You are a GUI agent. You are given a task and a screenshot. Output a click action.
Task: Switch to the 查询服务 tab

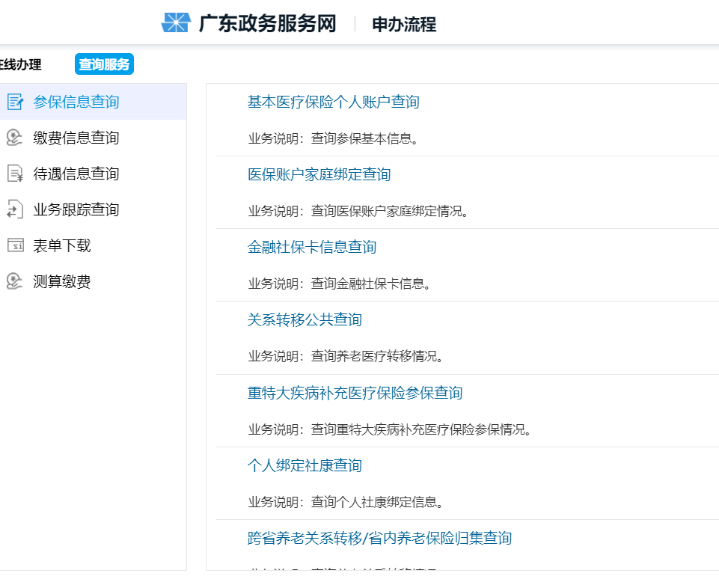pos(104,64)
